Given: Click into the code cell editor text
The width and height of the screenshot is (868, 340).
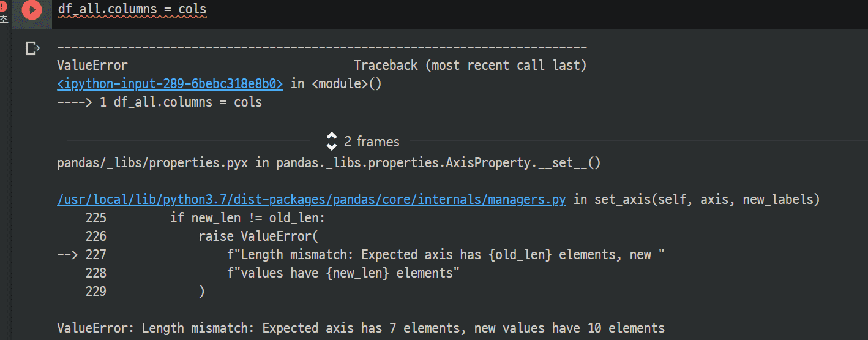Looking at the screenshot, I should (132, 9).
